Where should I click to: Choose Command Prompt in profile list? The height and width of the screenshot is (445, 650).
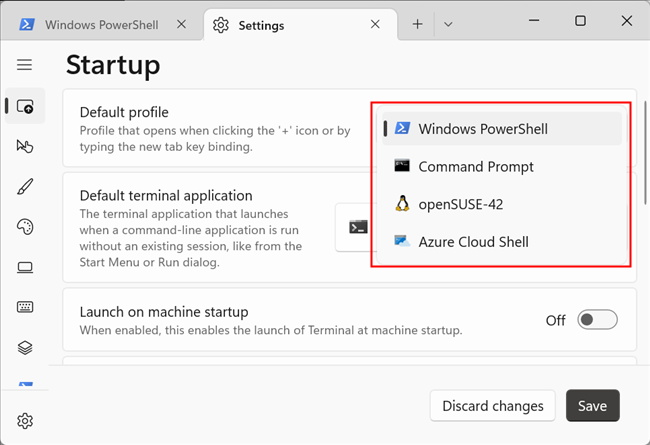(x=502, y=166)
